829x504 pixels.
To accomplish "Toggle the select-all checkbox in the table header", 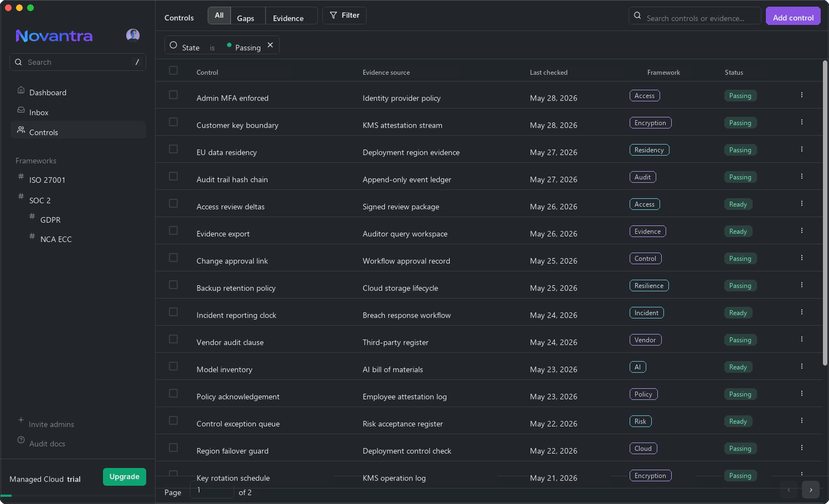I will (x=173, y=70).
